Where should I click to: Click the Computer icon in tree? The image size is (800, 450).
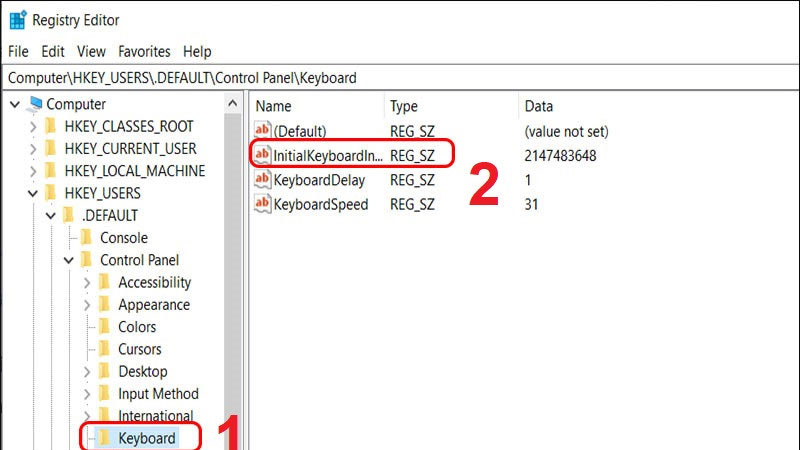[36, 104]
